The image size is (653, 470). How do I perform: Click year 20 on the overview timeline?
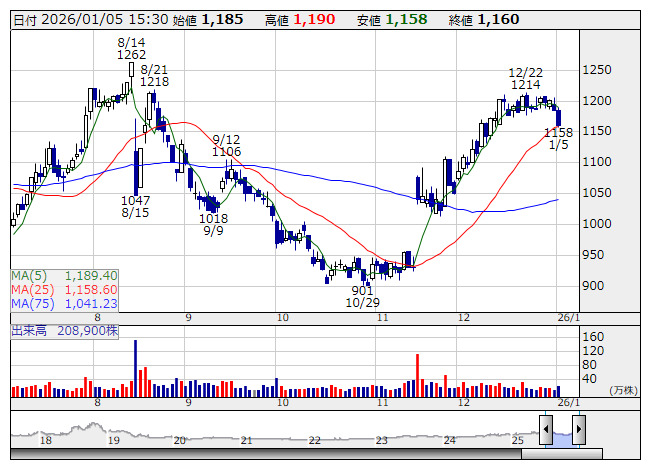point(179,440)
